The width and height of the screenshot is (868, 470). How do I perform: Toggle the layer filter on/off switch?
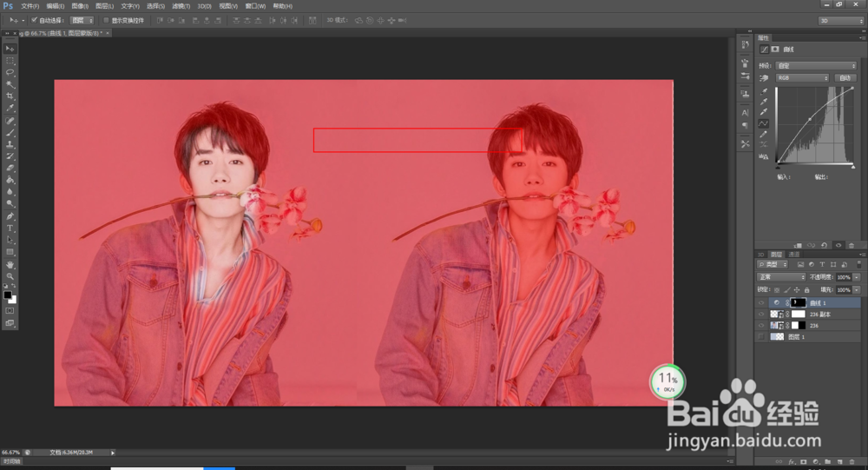tap(859, 264)
